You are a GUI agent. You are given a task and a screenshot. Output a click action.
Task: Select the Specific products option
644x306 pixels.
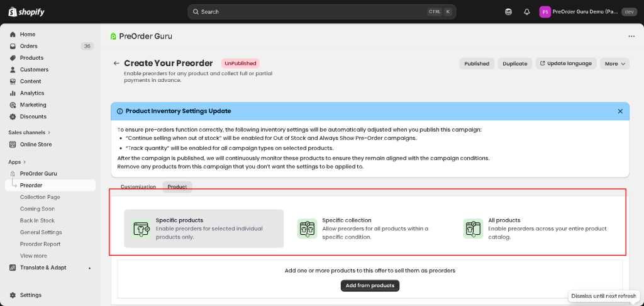tap(204, 229)
